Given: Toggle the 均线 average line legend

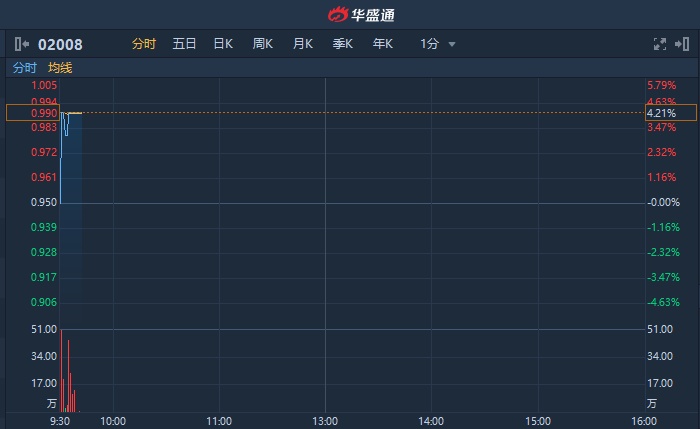Looking at the screenshot, I should pyautogui.click(x=60, y=68).
